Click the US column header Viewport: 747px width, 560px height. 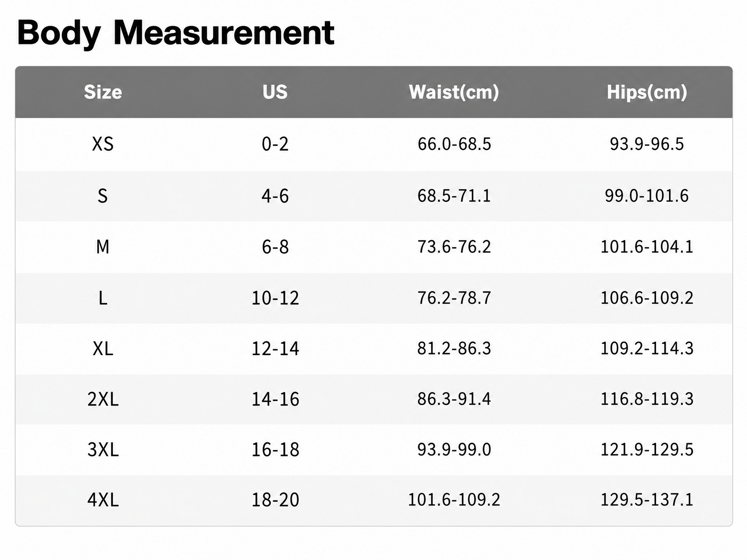(x=275, y=92)
